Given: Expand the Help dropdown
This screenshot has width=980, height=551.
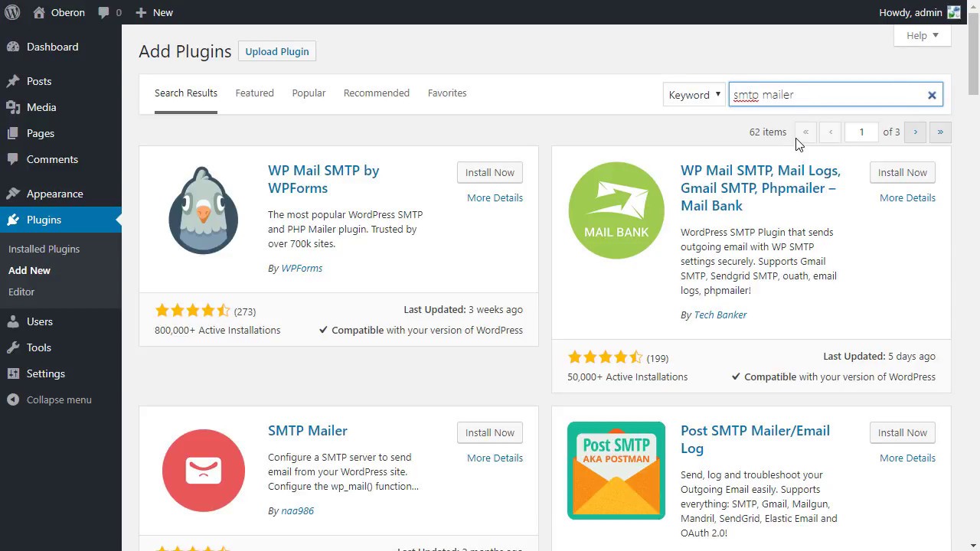Looking at the screenshot, I should click(923, 35).
